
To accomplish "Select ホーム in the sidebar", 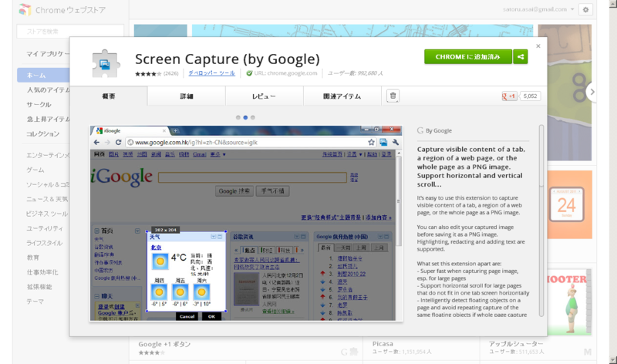I will pos(43,75).
